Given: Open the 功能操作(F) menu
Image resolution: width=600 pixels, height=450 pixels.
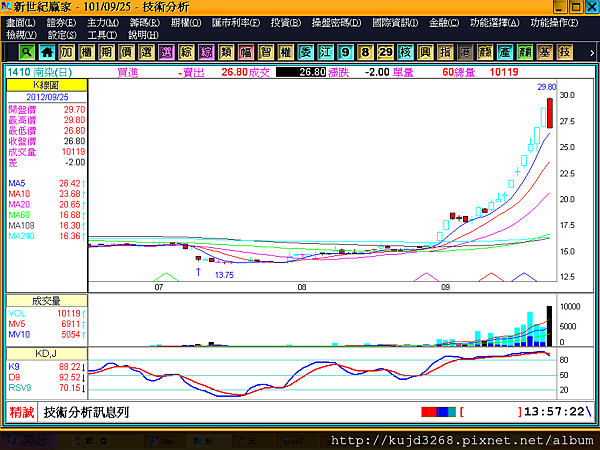Looking at the screenshot, I should click(x=554, y=23).
